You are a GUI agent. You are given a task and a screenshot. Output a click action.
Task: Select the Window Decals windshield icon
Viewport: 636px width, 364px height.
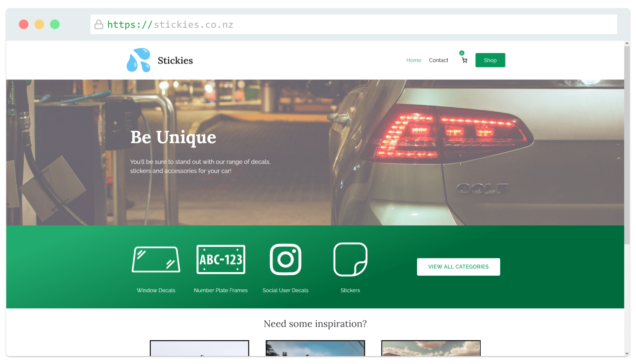tap(156, 259)
